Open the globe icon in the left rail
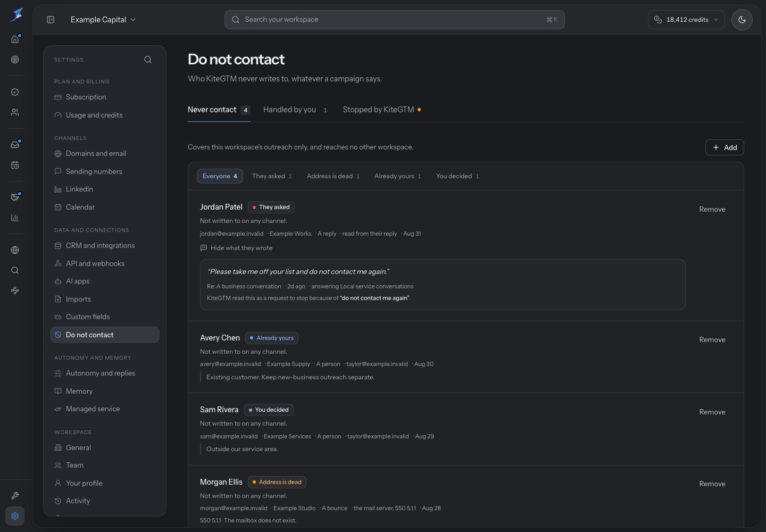This screenshot has width=766, height=532. point(15,250)
